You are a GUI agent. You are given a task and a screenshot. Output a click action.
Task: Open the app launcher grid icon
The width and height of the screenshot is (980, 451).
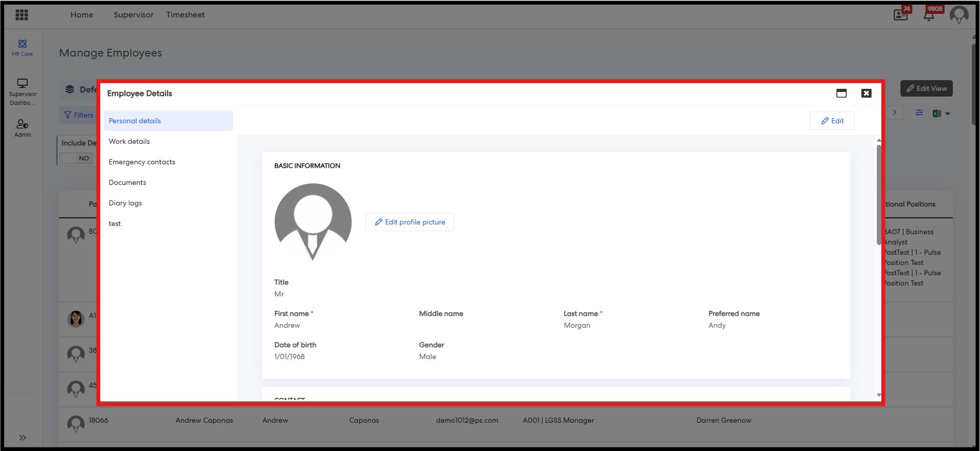tap(22, 15)
